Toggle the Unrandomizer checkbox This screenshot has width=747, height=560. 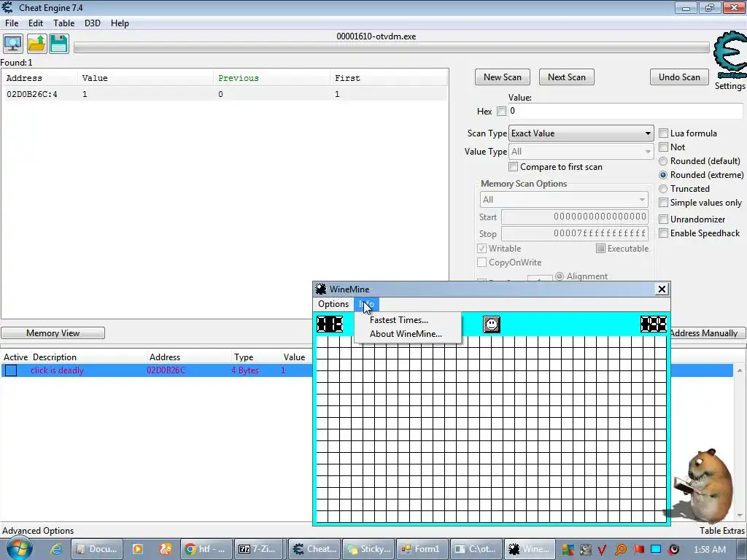coord(663,219)
